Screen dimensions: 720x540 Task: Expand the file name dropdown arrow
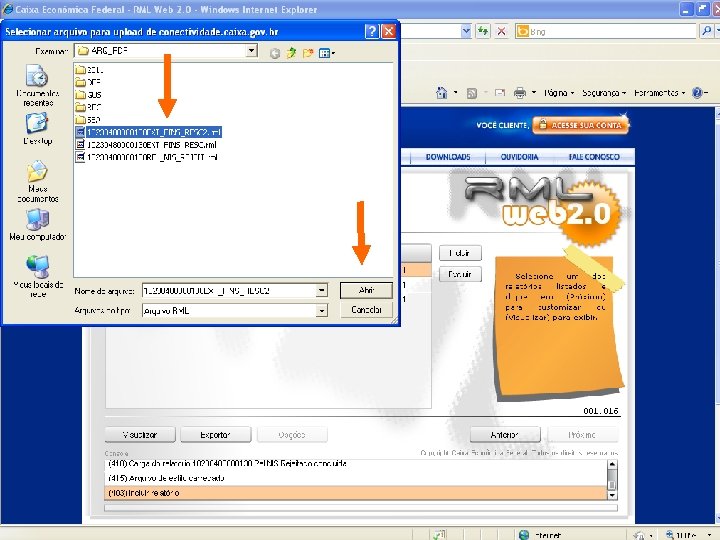321,290
